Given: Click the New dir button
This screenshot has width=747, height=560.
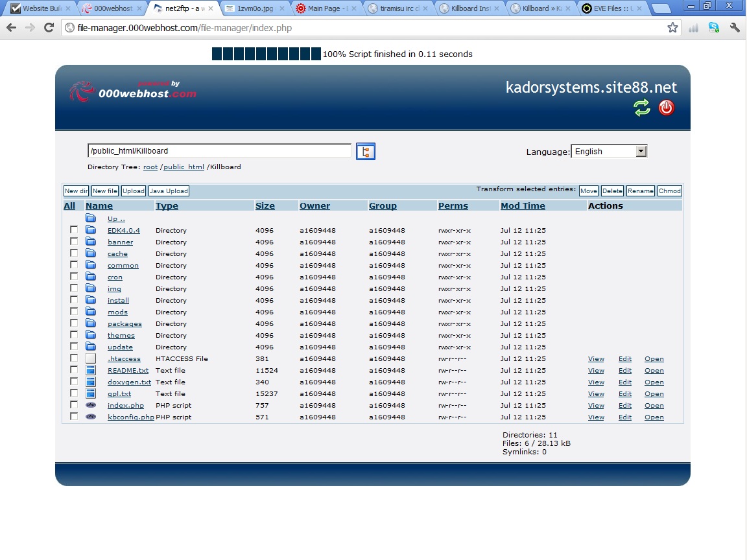Looking at the screenshot, I should coord(77,191).
